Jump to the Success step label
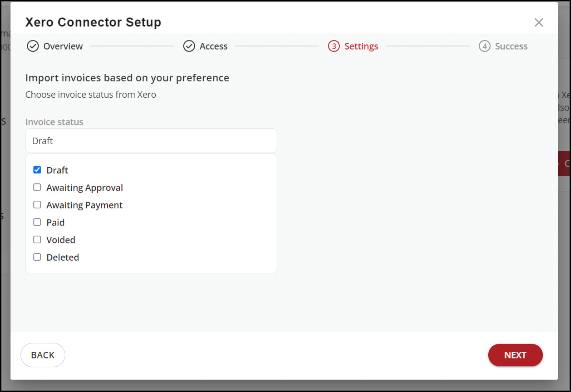Screen dimensions: 571x392 coord(511,46)
